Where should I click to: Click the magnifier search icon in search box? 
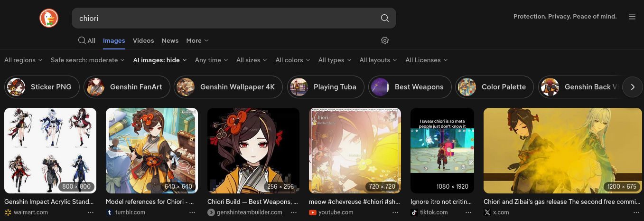(385, 18)
